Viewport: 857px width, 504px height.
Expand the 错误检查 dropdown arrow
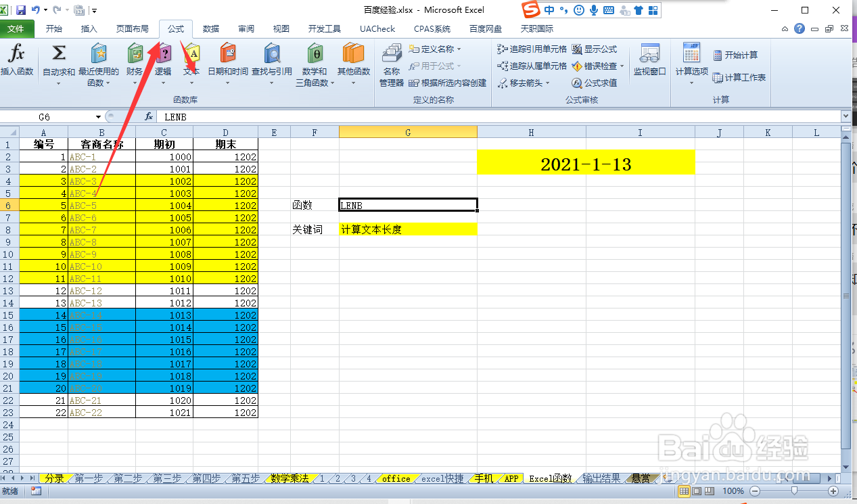point(622,66)
